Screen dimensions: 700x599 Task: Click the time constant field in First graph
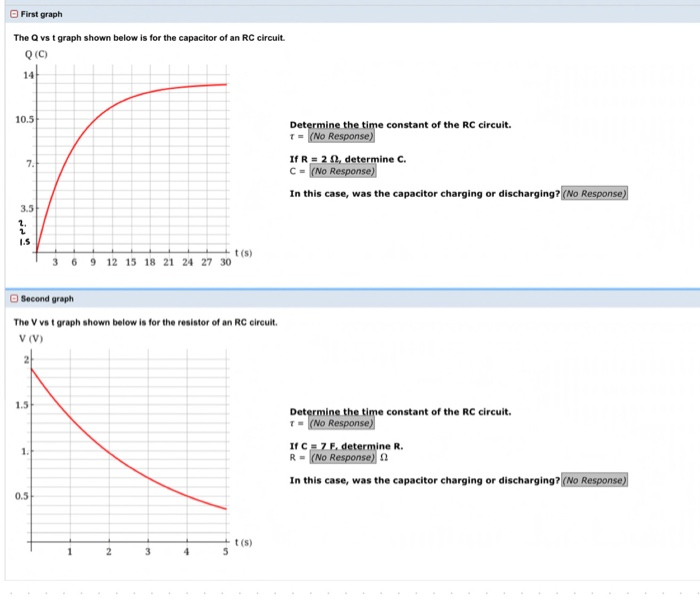click(x=341, y=136)
